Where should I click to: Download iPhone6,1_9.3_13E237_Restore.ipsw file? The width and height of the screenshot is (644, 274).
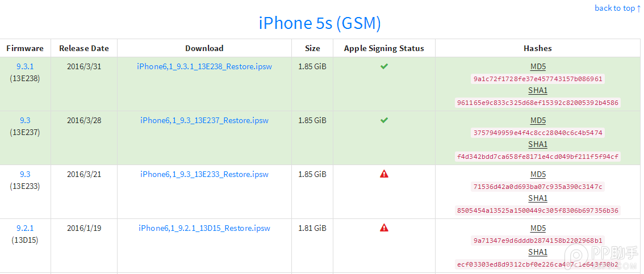(x=204, y=120)
